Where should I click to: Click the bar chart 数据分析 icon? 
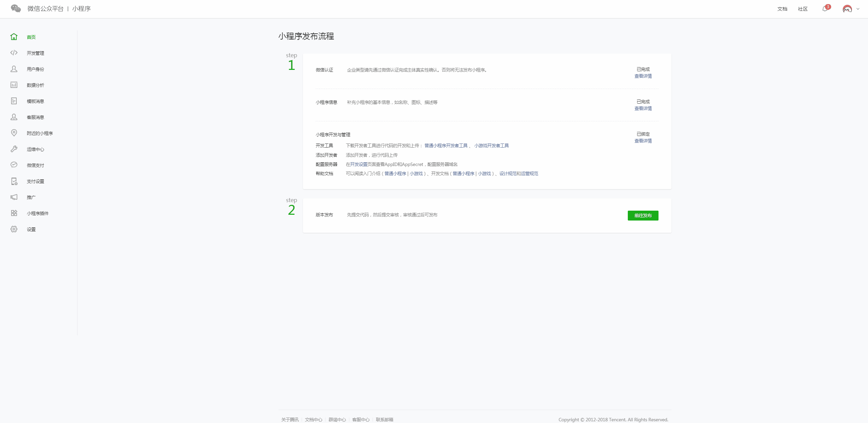[x=14, y=85]
